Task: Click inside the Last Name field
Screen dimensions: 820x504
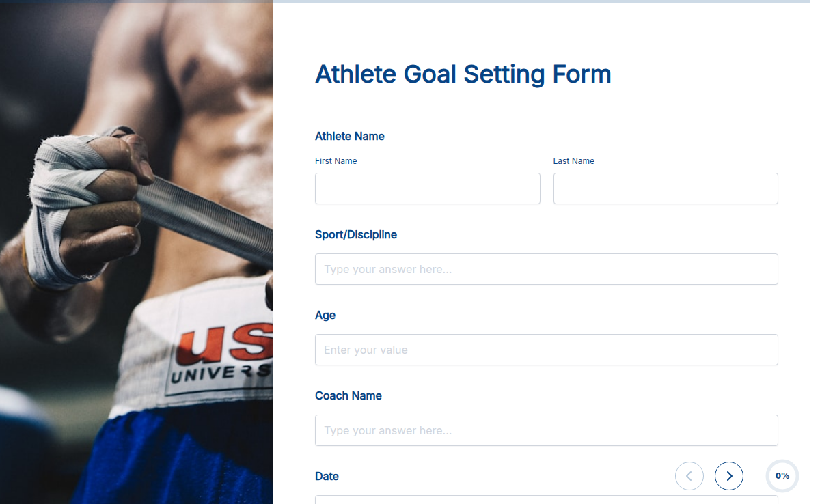Action: click(x=665, y=188)
